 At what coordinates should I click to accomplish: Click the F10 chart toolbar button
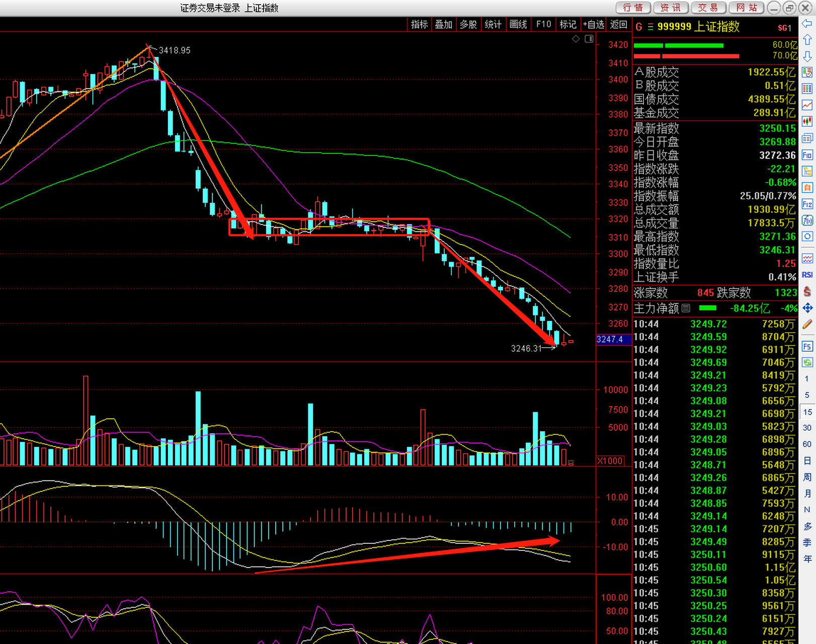coord(544,24)
